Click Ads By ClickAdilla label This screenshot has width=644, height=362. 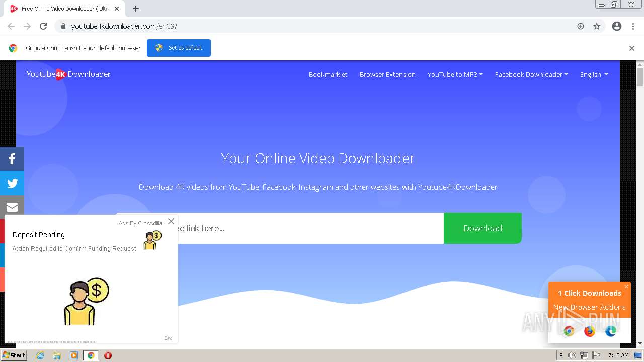click(140, 223)
